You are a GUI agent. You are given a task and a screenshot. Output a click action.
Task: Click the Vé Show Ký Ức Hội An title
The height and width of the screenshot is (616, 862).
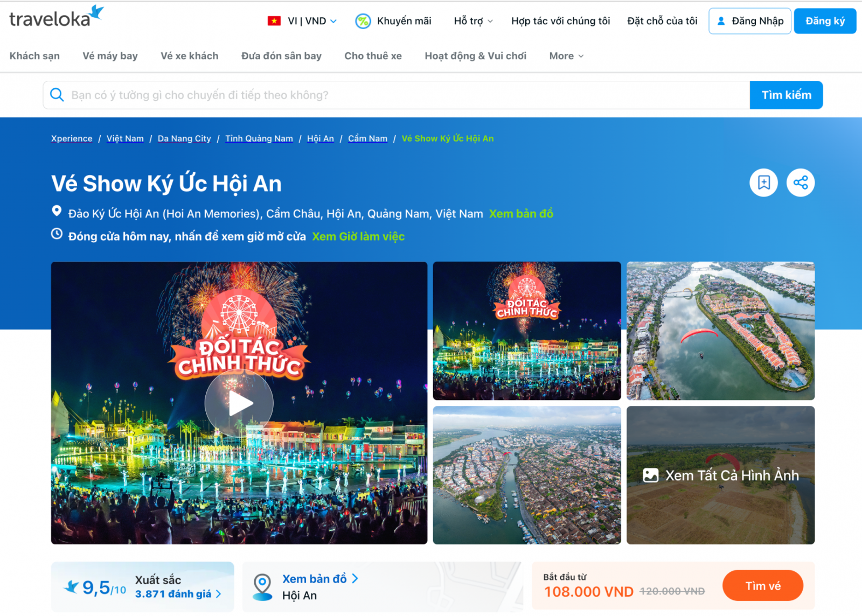point(166,183)
